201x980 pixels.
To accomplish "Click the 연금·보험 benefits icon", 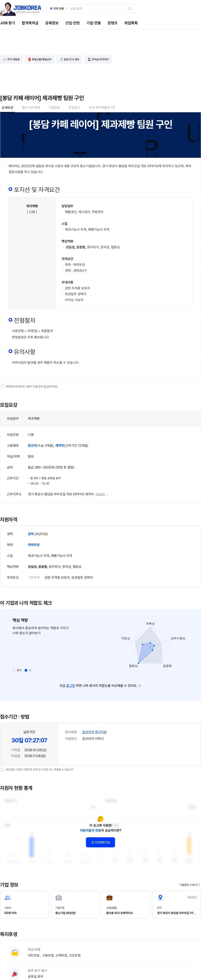I will point(15,952).
